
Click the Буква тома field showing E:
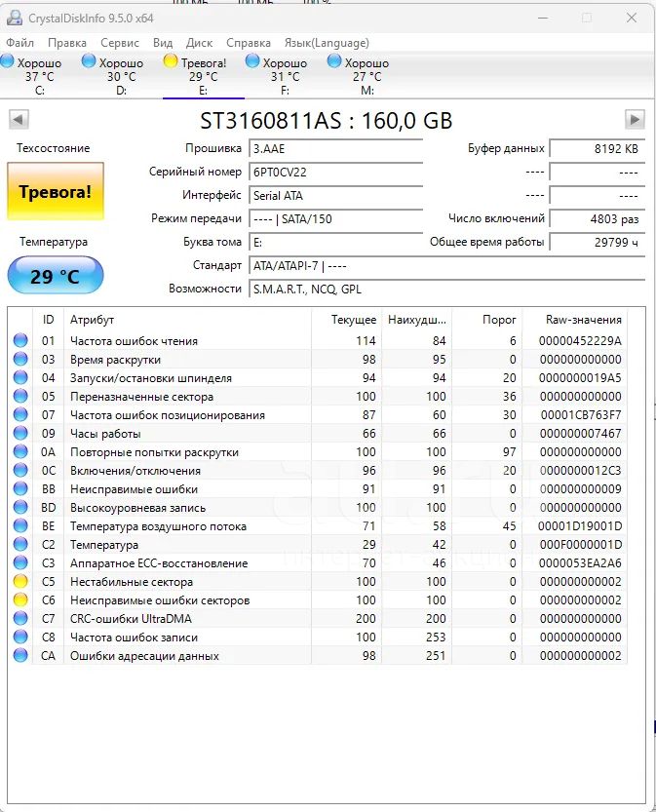pos(335,242)
